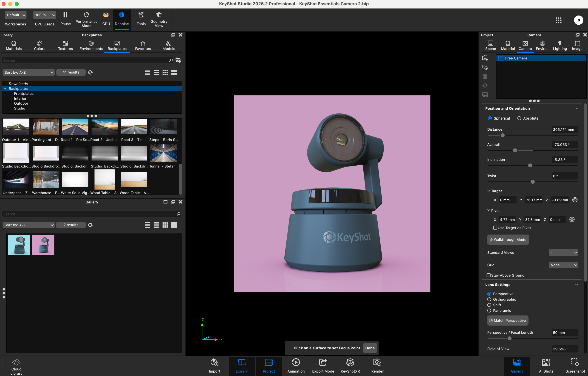Open the Backplates Sort by A-Z dropdown
This screenshot has width=588, height=376.
coord(28,72)
